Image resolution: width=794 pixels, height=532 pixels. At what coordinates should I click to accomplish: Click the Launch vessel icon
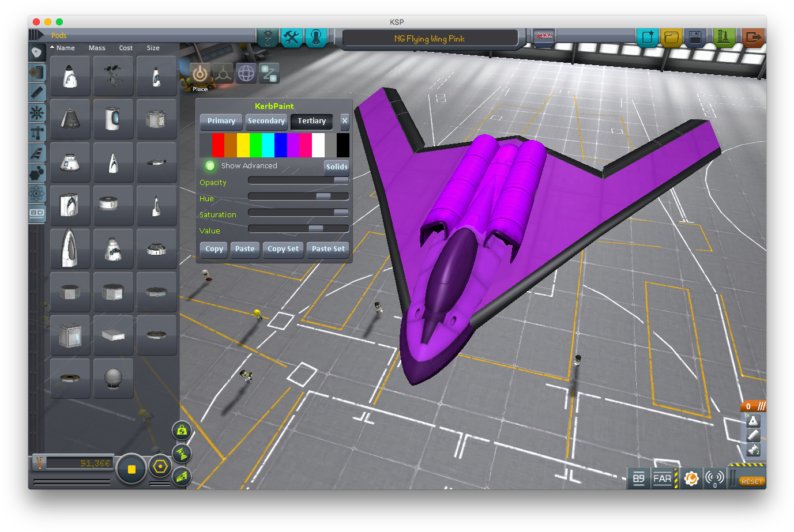tap(722, 38)
